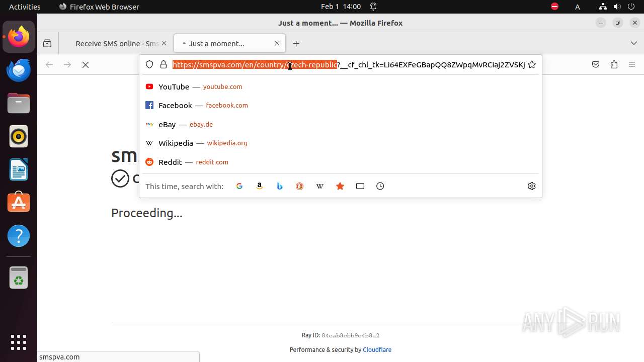Open the recent browsing tabs-list icon
The image size is (644, 362).
pyautogui.click(x=47, y=44)
